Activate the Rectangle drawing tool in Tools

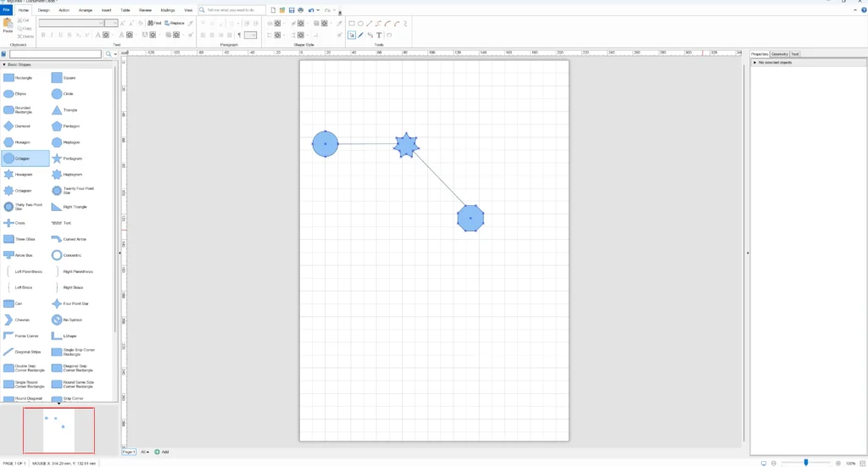[x=352, y=24]
